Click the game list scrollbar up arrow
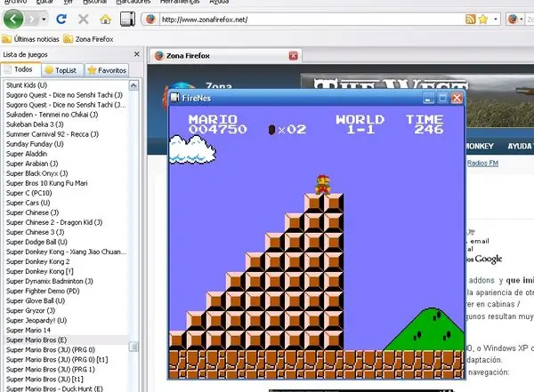 133,85
